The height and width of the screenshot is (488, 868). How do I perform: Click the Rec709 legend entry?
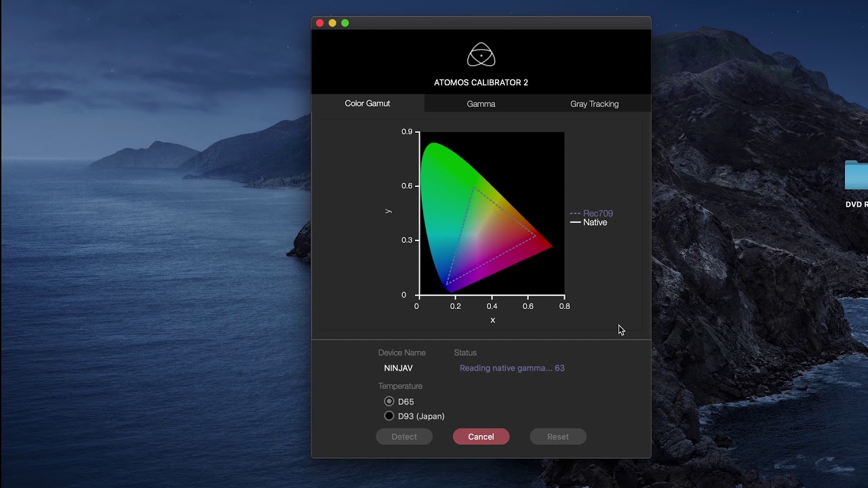(x=591, y=213)
